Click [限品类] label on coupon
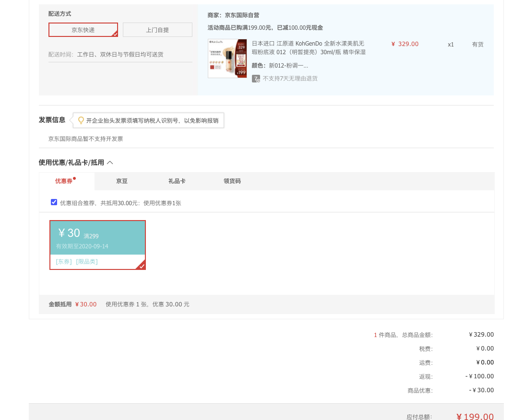Image resolution: width=512 pixels, height=420 pixels. tap(87, 262)
